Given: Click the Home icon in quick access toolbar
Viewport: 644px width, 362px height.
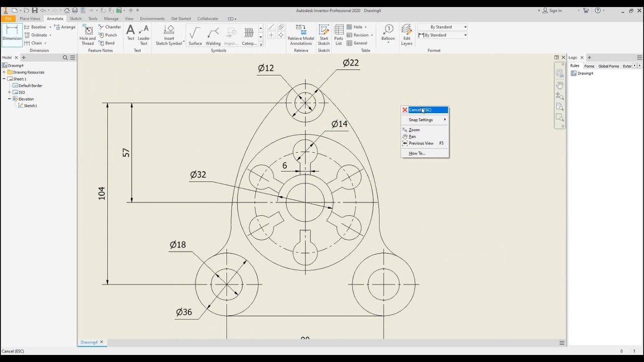Looking at the screenshot, I should (67, 10).
